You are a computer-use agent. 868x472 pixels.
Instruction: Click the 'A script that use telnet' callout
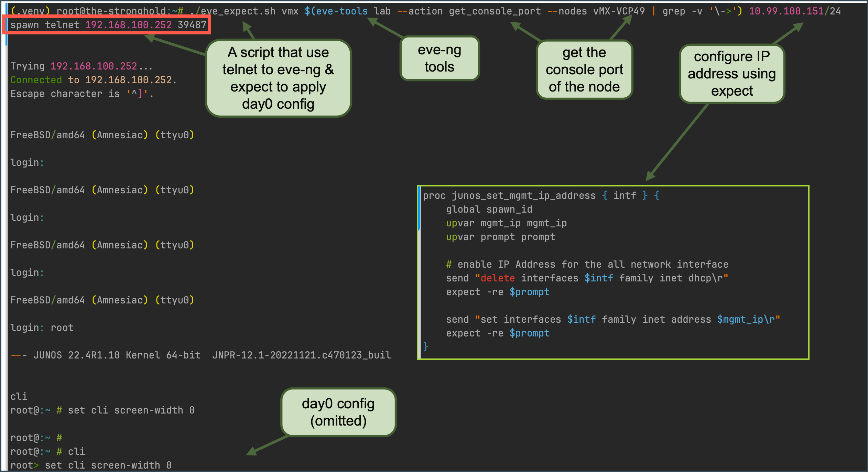pyautogui.click(x=278, y=78)
